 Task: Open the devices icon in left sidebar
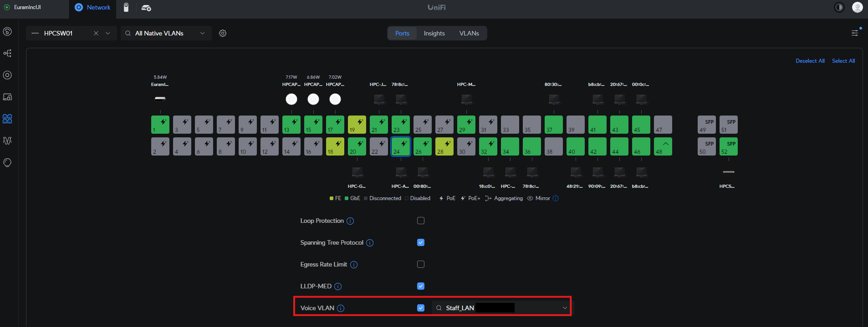pyautogui.click(x=7, y=97)
